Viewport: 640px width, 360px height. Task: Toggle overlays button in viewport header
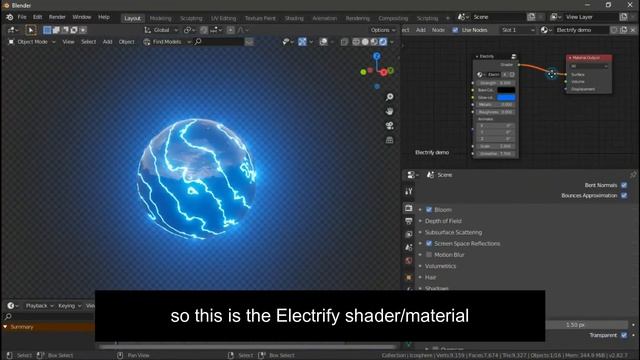pyautogui.click(x=323, y=42)
